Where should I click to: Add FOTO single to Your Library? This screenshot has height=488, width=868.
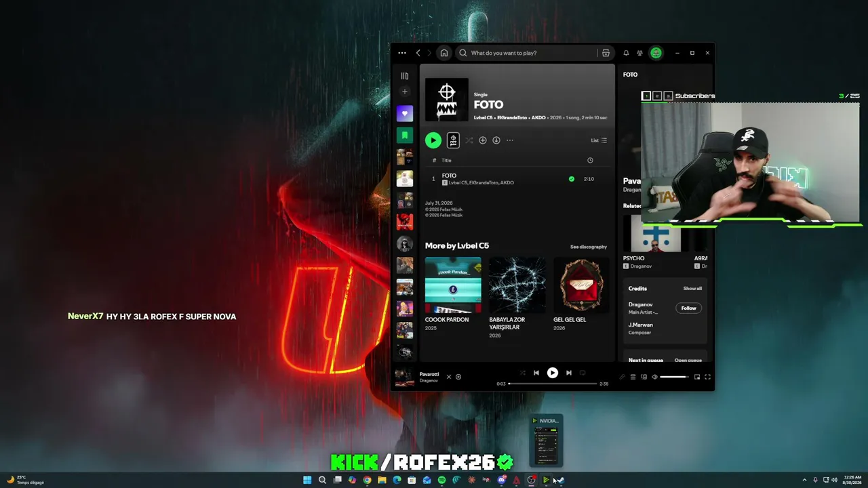click(x=483, y=140)
